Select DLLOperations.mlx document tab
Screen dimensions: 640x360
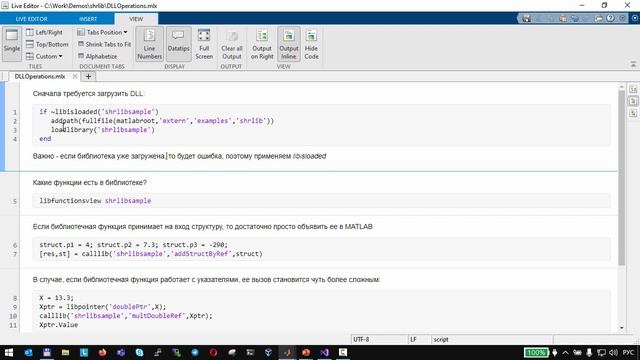[40, 76]
